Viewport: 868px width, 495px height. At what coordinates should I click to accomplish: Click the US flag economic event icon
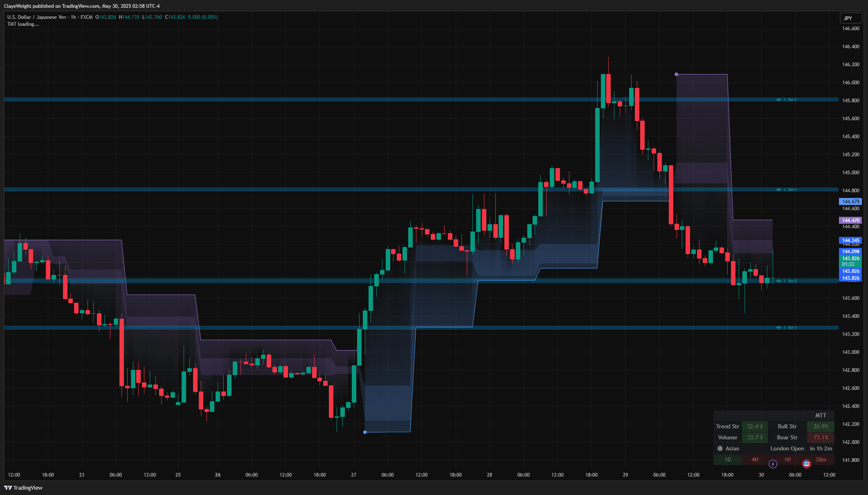click(x=806, y=464)
